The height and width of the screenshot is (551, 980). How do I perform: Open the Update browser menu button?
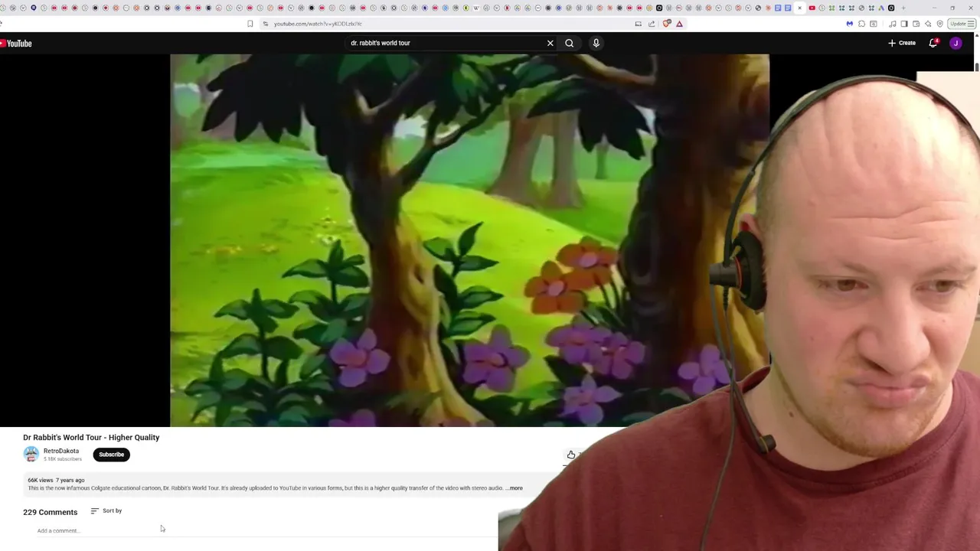961,24
